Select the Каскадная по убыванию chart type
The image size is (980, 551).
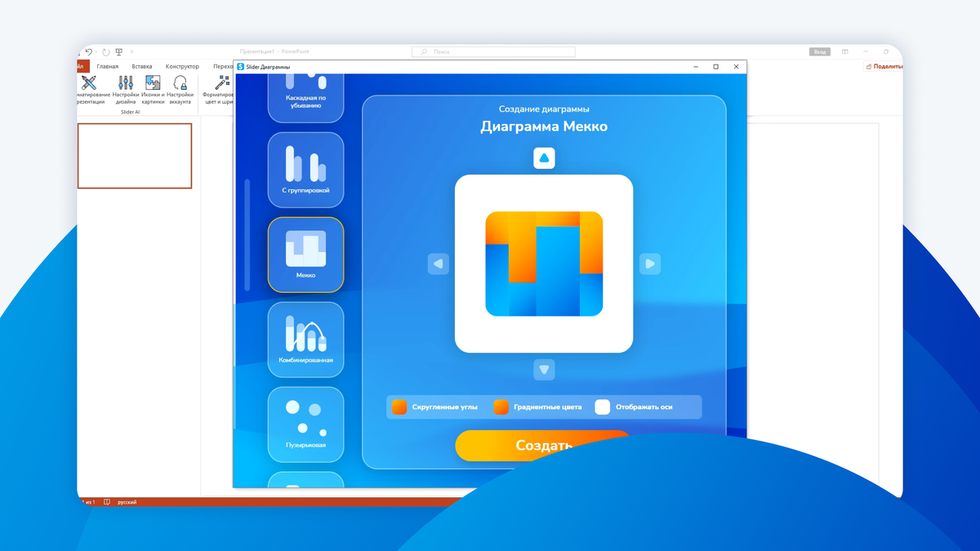click(305, 98)
